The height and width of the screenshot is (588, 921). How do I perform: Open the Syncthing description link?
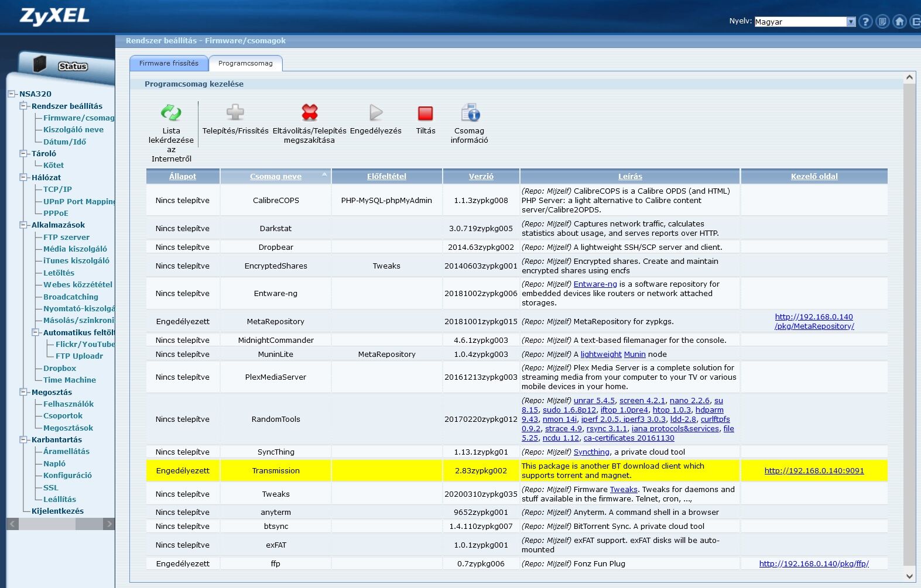click(x=591, y=452)
